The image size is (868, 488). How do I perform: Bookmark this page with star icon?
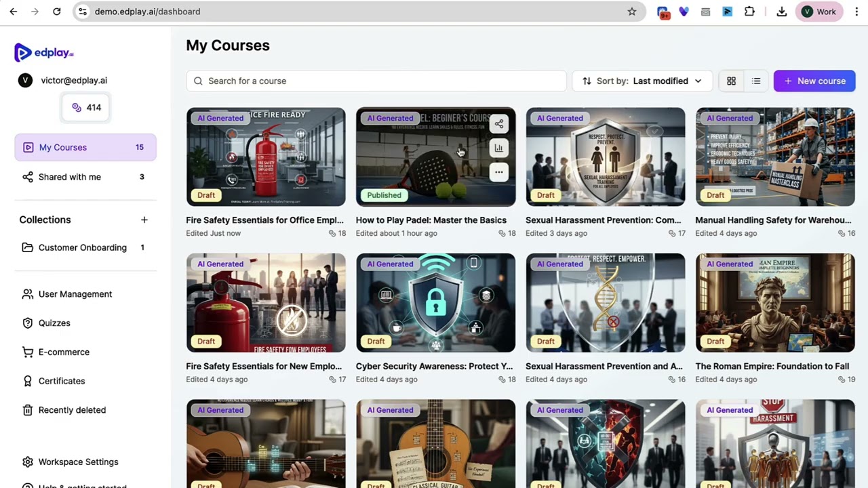point(632,12)
